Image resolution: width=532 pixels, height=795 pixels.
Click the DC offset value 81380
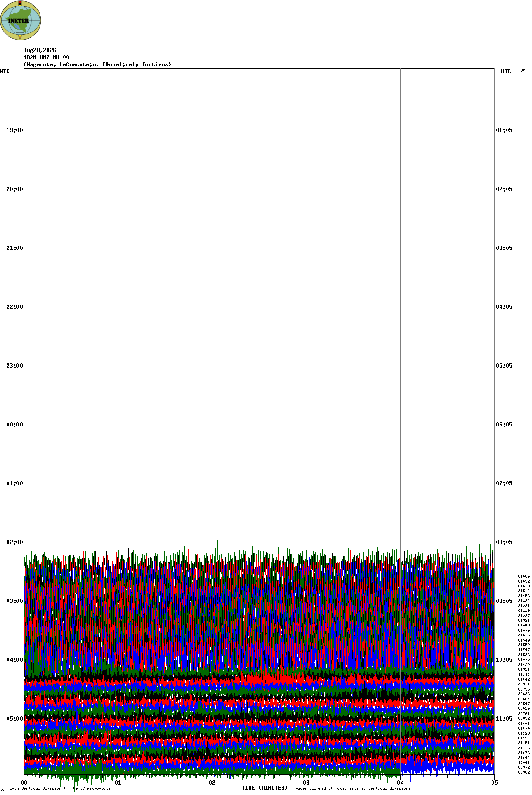tap(524, 601)
